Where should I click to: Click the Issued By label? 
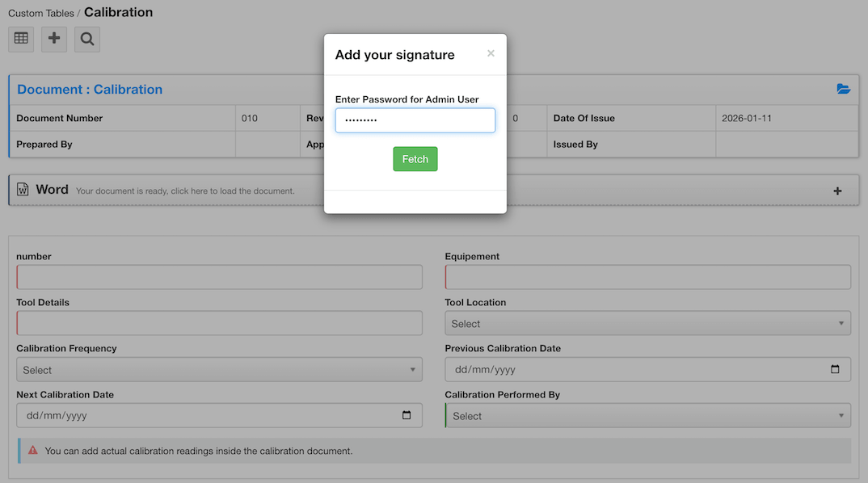click(x=575, y=145)
